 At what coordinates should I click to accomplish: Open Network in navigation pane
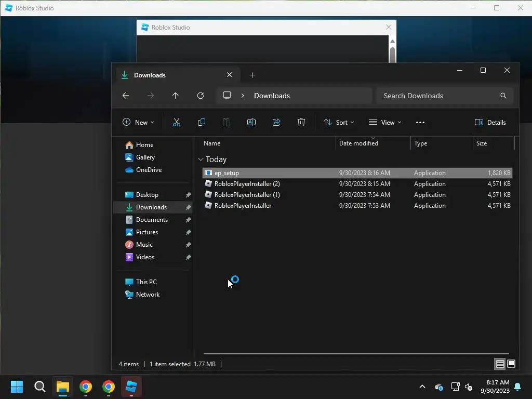[148, 295]
